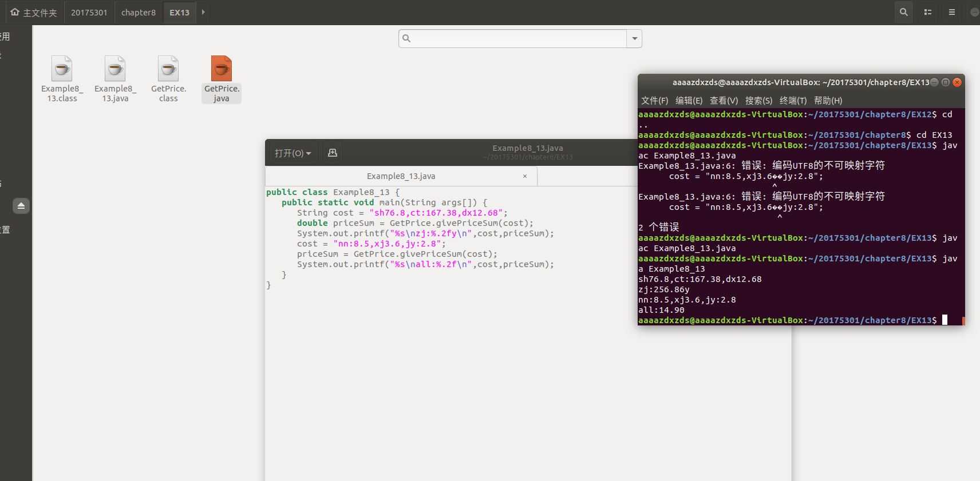Click terminal output 'all:14.90'
Image resolution: width=980 pixels, height=481 pixels.
(x=661, y=310)
